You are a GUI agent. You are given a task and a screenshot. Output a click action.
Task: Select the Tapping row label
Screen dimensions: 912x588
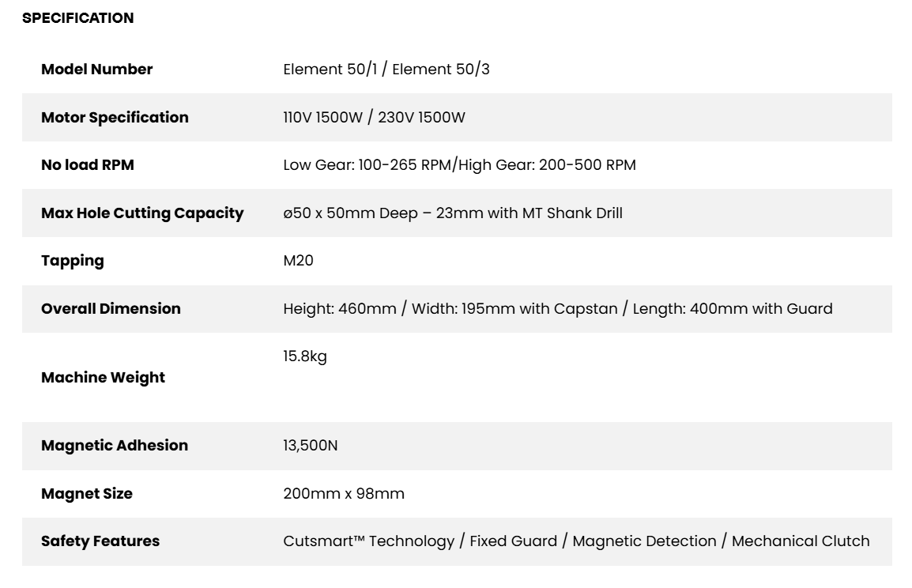73,261
